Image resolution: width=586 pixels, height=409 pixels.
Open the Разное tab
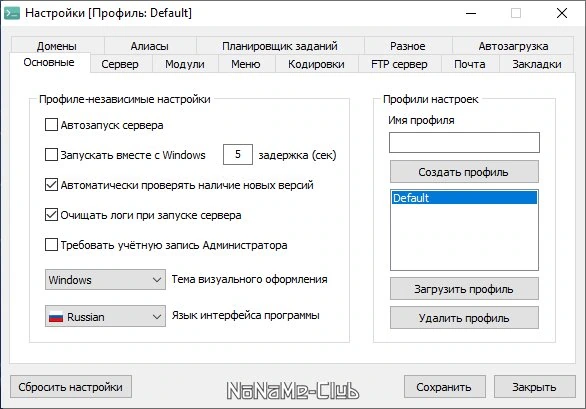[408, 46]
